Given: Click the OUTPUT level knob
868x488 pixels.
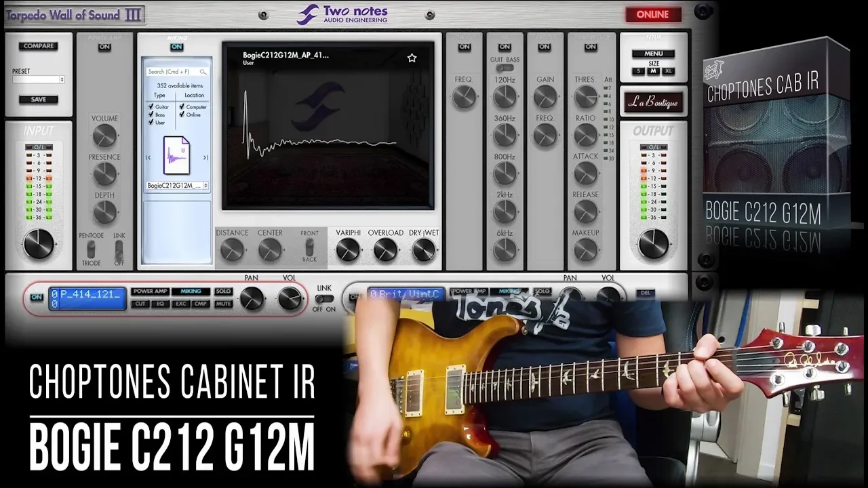Looking at the screenshot, I should [x=653, y=244].
